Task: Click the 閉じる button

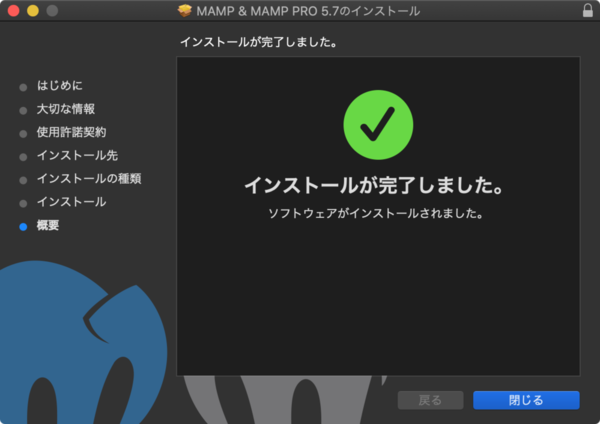Action: [526, 400]
